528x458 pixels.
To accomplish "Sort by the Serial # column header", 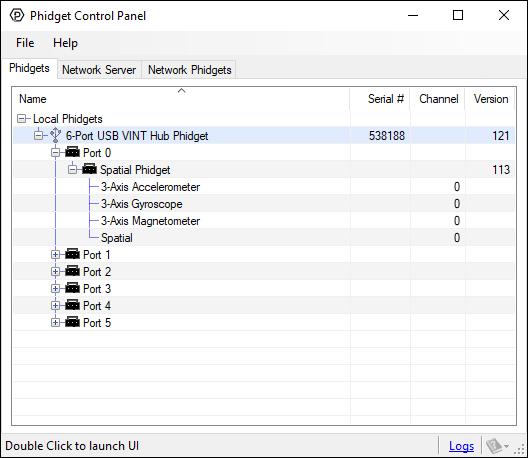I will [x=380, y=99].
